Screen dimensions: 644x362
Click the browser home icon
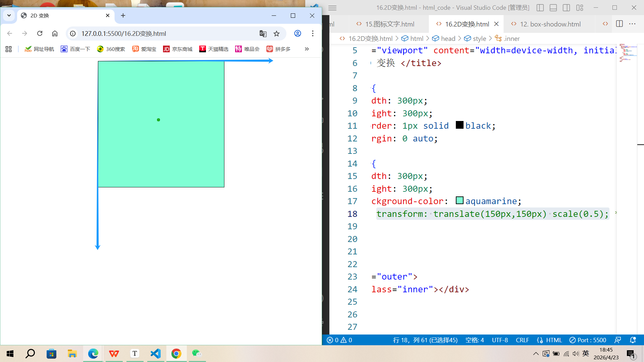(x=55, y=34)
